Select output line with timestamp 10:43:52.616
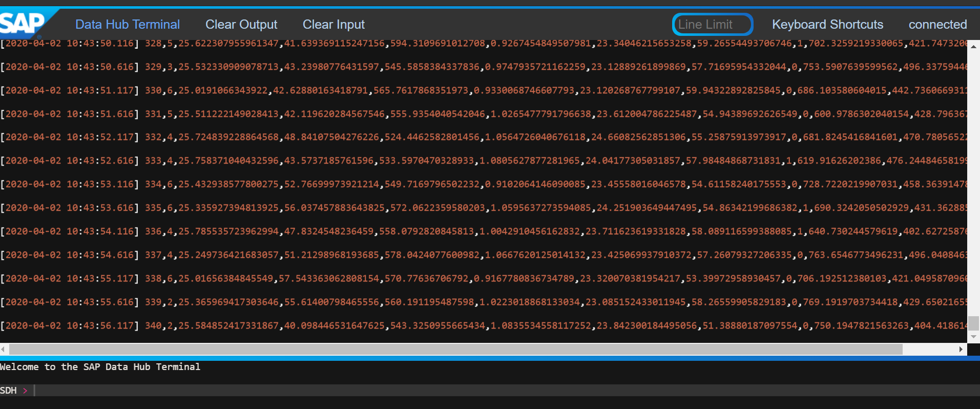This screenshot has height=409, width=980. pyautogui.click(x=484, y=161)
